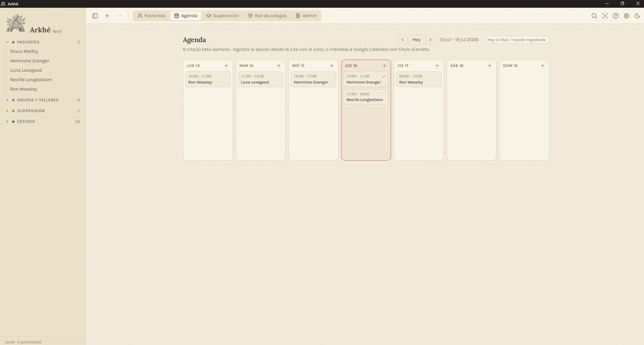Open Hermione Granger's 16:00 Wednesday appointment
Image resolution: width=644 pixels, height=345 pixels.
pyautogui.click(x=313, y=79)
